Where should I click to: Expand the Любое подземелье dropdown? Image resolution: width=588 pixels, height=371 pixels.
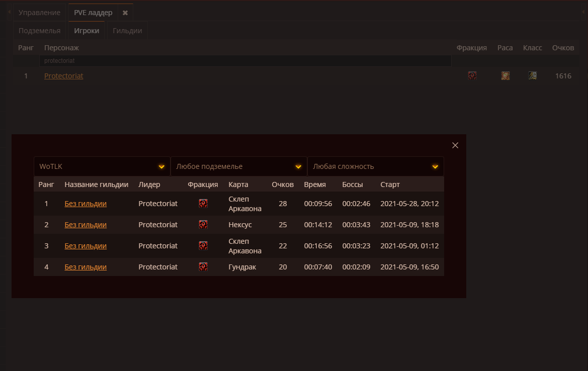[239, 166]
